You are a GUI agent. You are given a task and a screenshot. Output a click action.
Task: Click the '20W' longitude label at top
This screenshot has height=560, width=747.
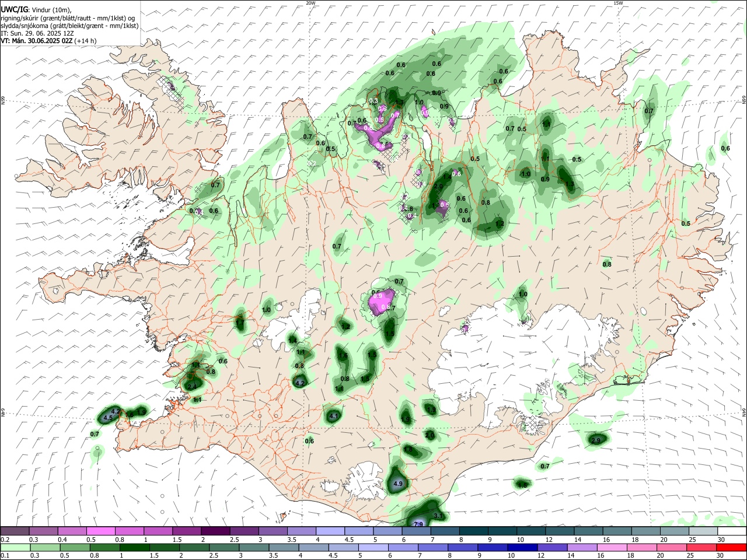(310, 3)
